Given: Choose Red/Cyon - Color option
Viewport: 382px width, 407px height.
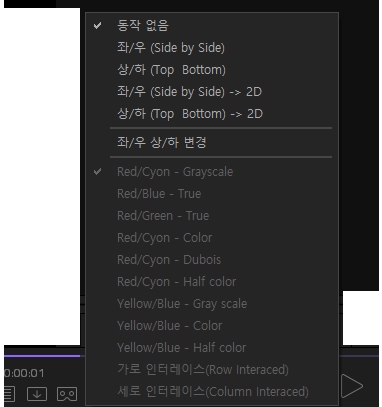Looking at the screenshot, I should [x=212, y=238].
